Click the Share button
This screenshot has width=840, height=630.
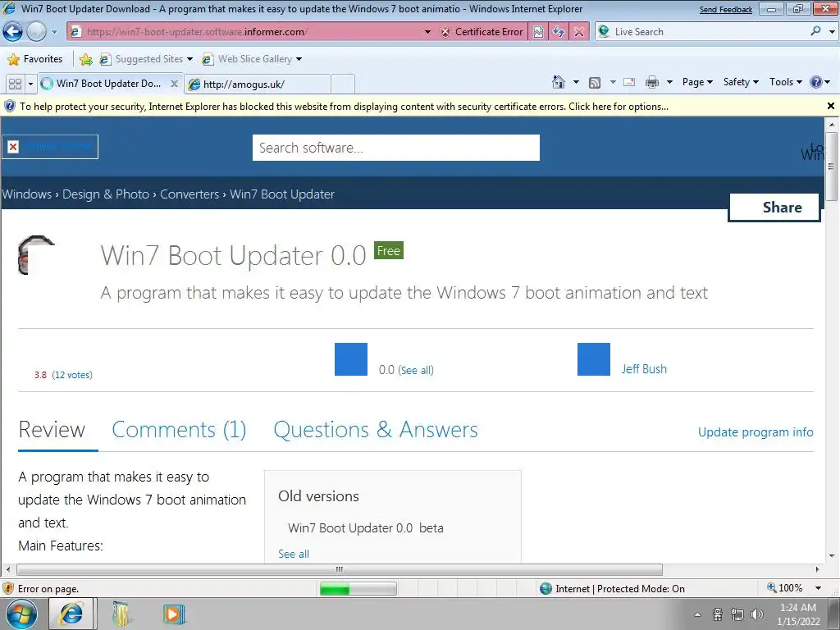774,208
